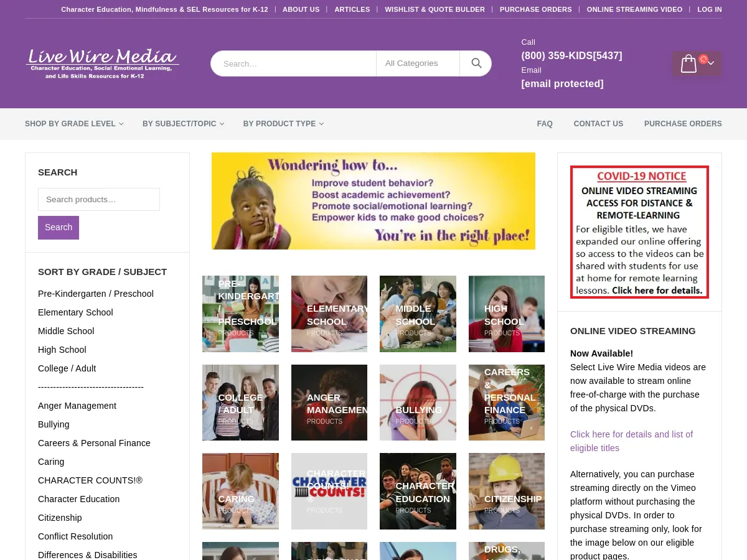Open the High School Products category tile
This screenshot has height=560, width=747.
[x=506, y=314]
